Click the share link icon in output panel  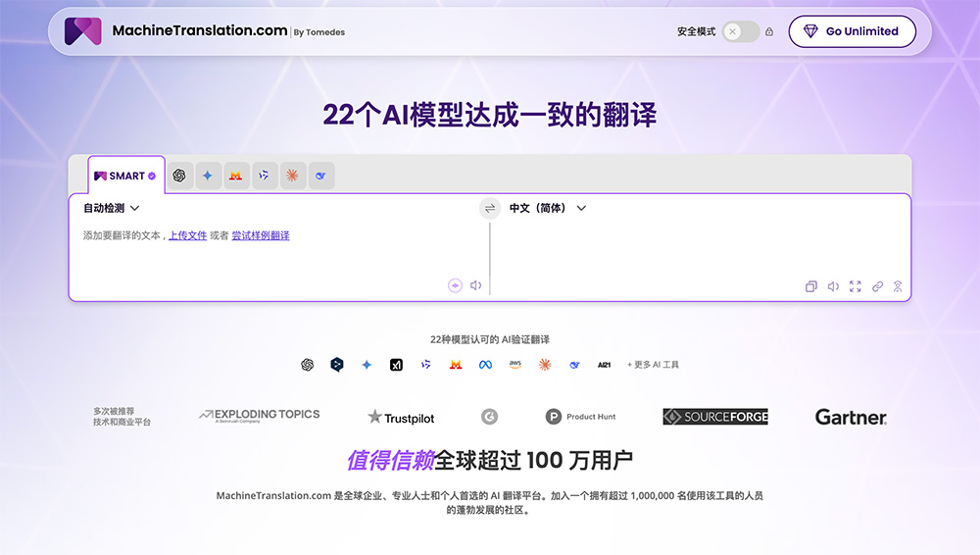(877, 286)
